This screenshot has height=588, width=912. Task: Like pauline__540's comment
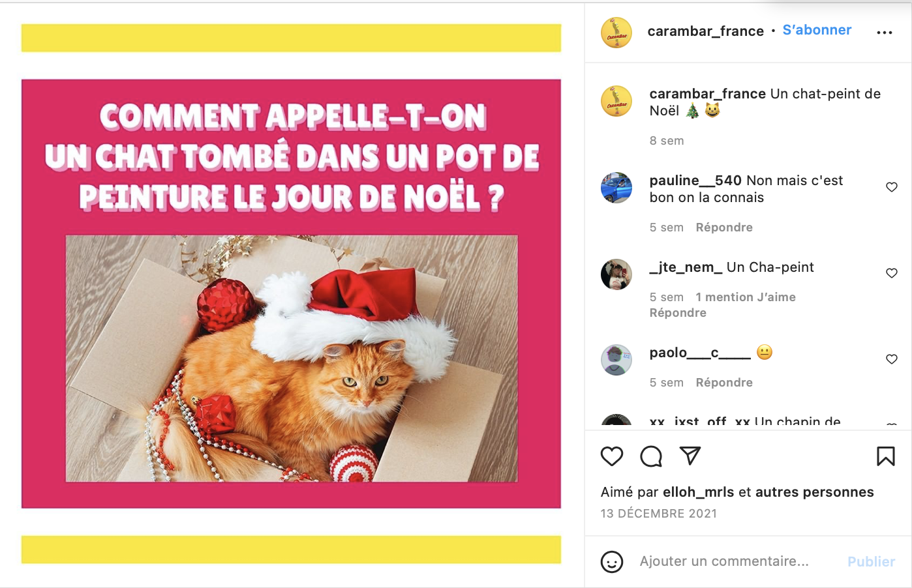[892, 187]
